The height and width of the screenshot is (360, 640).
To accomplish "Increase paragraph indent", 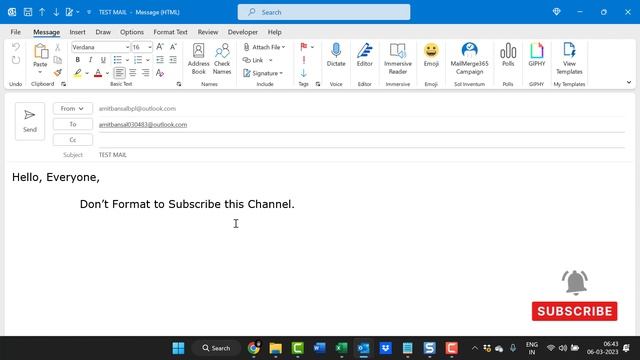I will click(173, 60).
